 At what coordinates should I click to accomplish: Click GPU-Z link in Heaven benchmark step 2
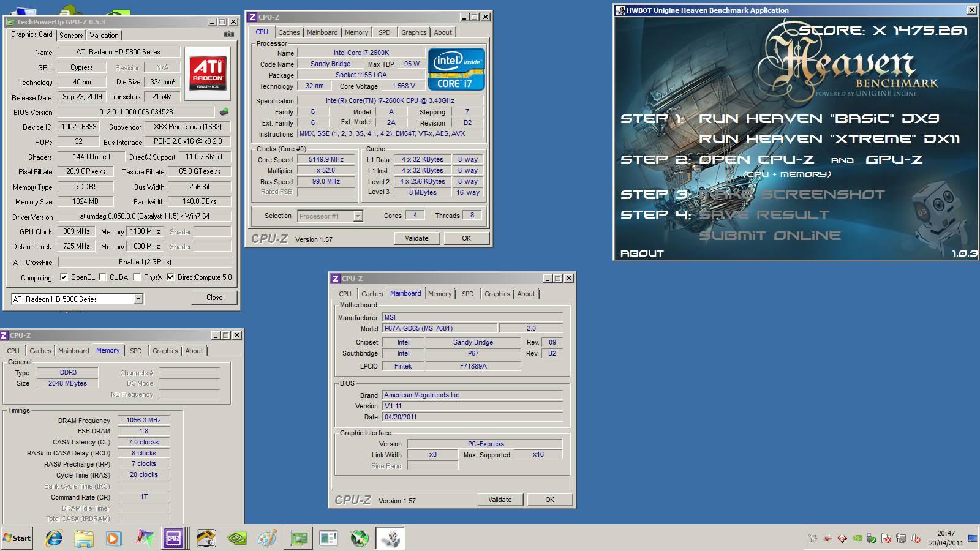click(894, 160)
